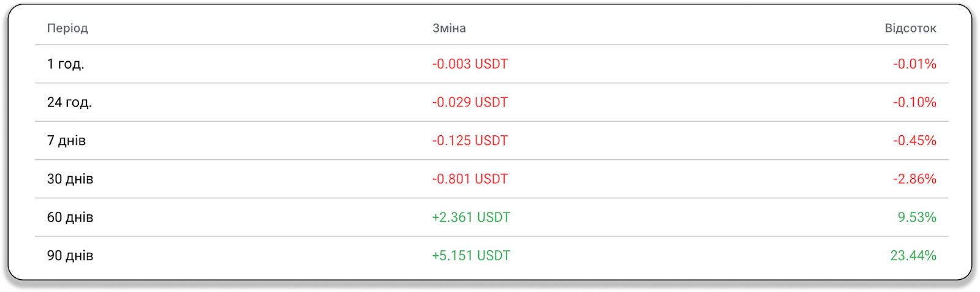Select the 30 днів period label
Image resolution: width=980 pixels, height=292 pixels.
tap(70, 179)
